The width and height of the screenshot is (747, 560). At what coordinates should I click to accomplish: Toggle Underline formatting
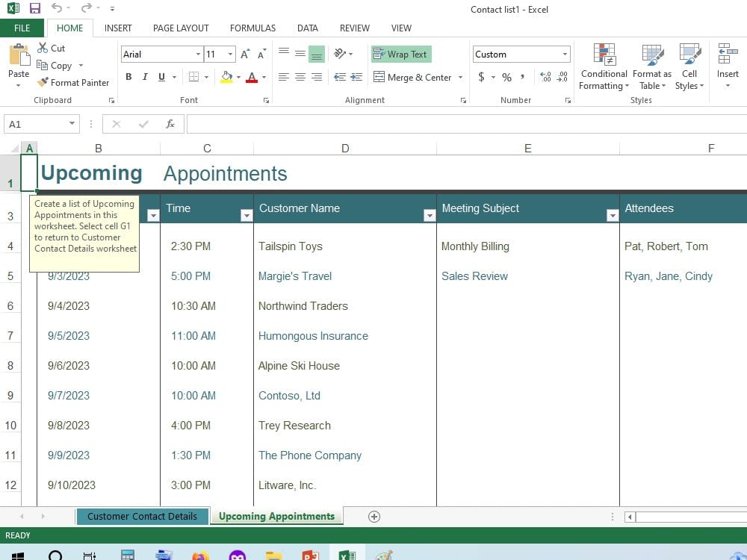pos(161,77)
